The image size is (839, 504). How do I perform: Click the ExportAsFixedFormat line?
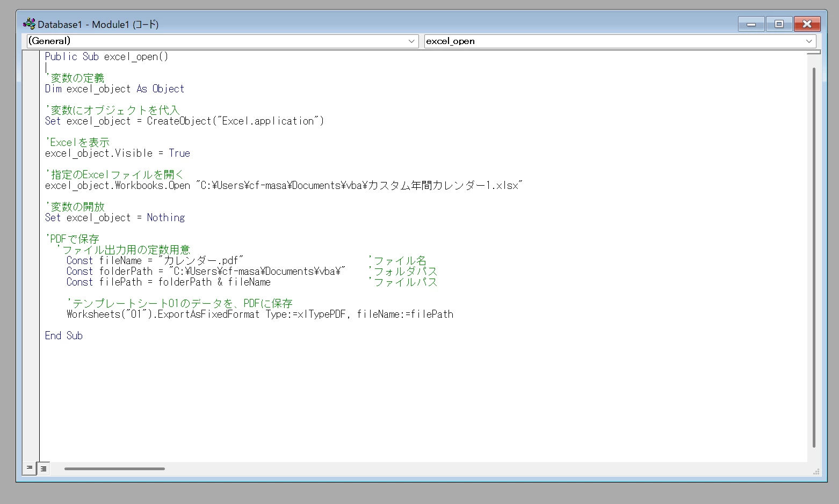(x=259, y=315)
